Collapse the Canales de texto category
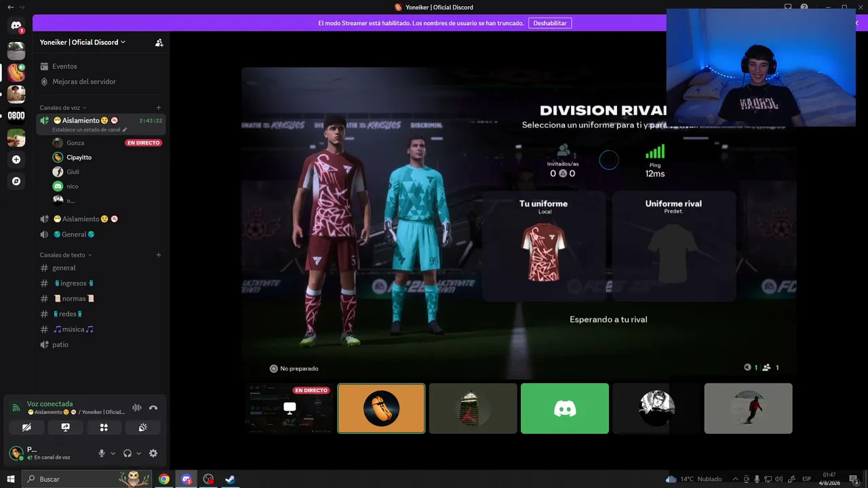868x488 pixels. (66, 255)
